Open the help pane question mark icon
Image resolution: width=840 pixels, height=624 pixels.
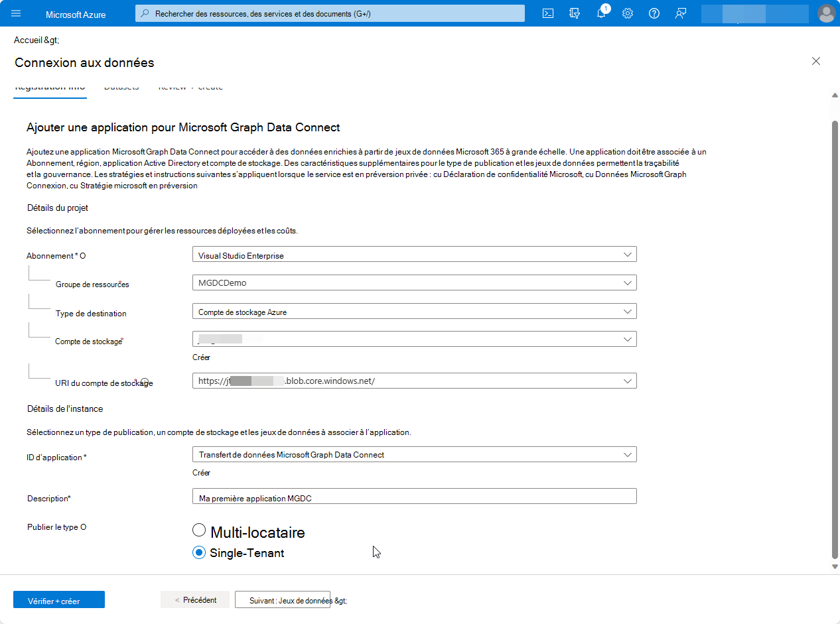click(x=654, y=13)
